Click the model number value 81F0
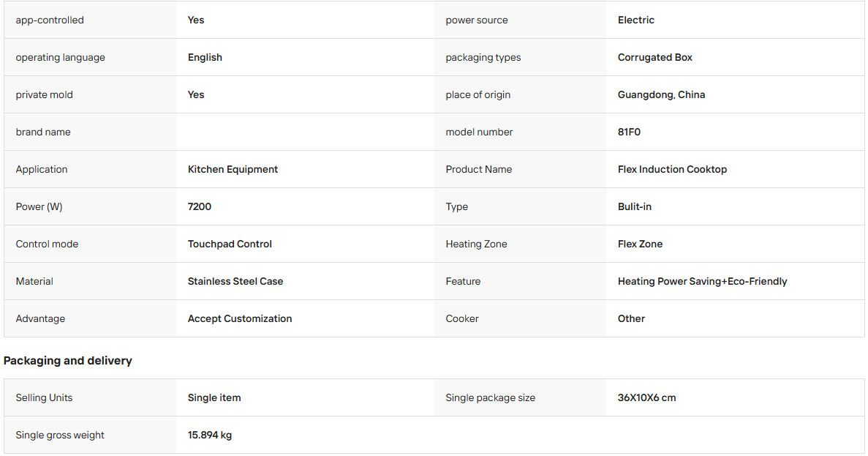This screenshot has height=456, width=868. [x=629, y=132]
